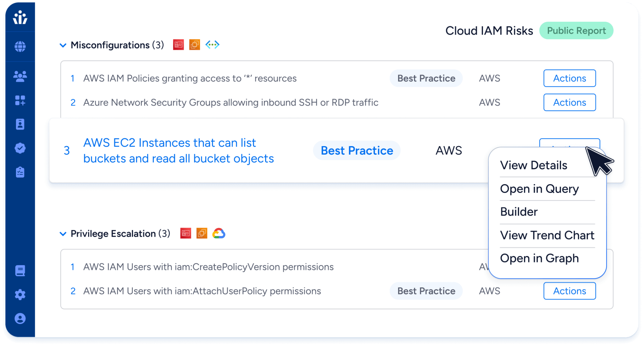Click the company logo at top left
644x346 pixels.
(x=20, y=17)
